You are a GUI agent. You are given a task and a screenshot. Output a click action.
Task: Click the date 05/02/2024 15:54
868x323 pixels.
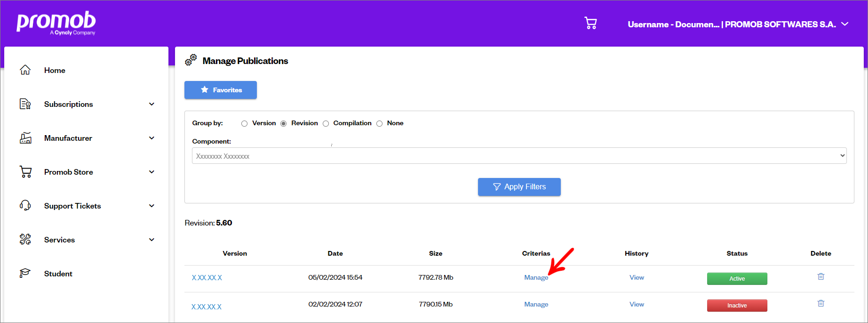click(x=335, y=277)
